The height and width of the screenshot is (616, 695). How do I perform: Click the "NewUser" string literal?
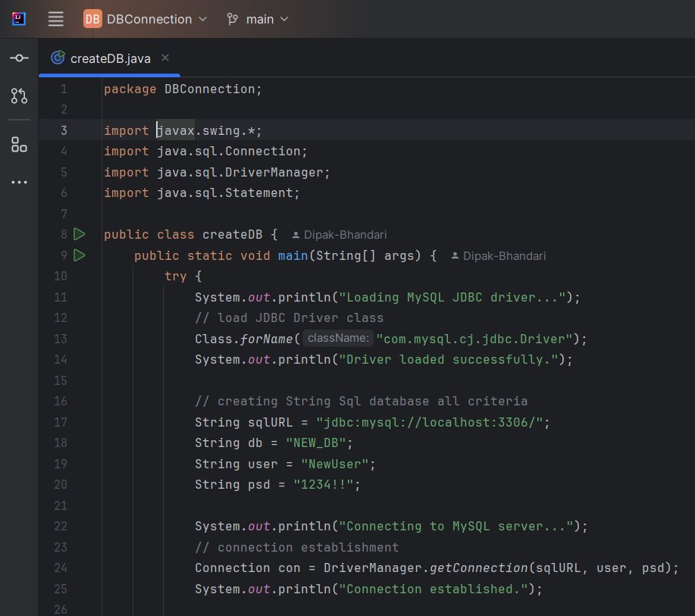pyautogui.click(x=335, y=464)
